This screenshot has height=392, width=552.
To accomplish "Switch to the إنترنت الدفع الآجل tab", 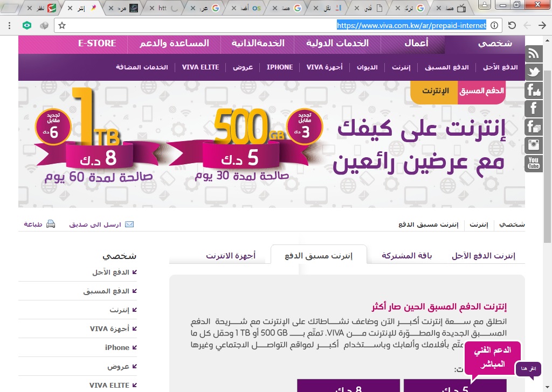I will point(483,256).
